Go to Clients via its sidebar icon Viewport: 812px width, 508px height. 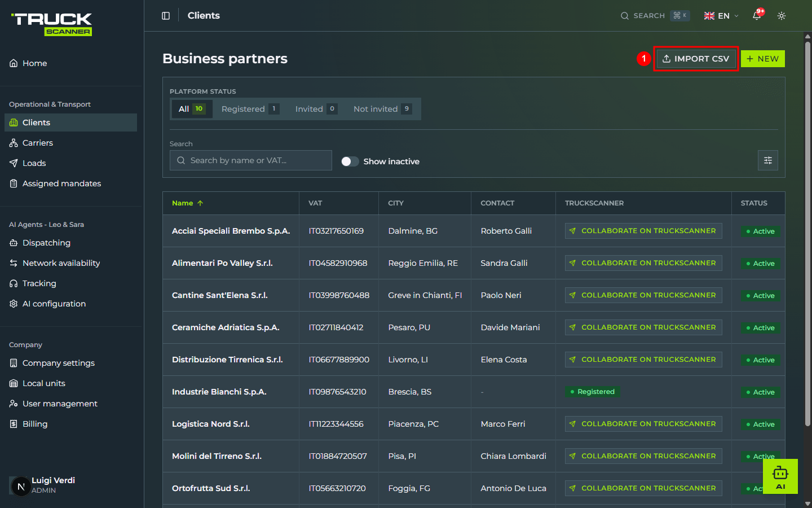tap(14, 122)
